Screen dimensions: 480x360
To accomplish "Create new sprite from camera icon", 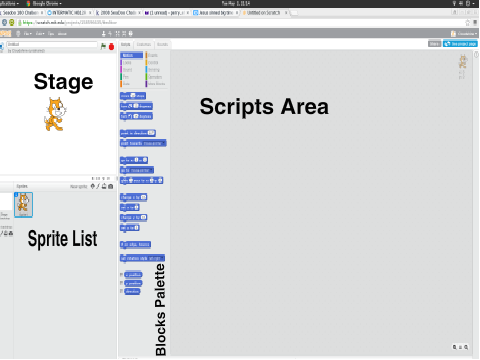I will [111, 186].
